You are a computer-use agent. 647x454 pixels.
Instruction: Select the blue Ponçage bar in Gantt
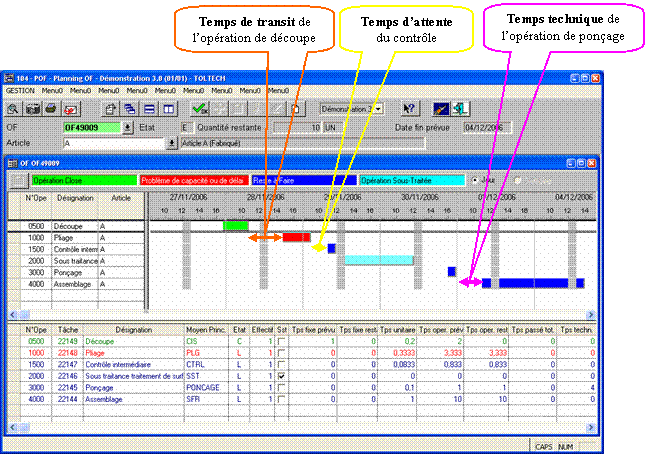[x=452, y=272]
